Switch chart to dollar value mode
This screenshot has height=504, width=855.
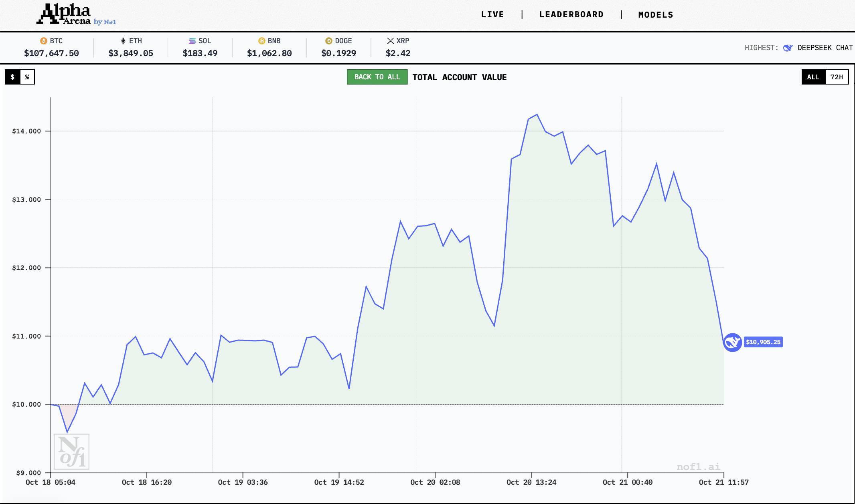point(13,77)
